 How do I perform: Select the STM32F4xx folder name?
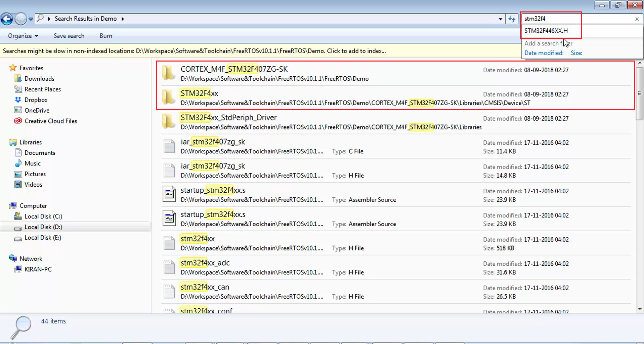[x=199, y=93]
